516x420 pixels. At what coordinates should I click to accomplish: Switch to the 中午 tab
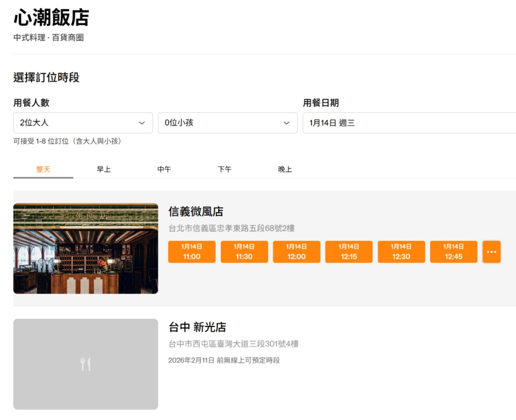click(x=164, y=169)
